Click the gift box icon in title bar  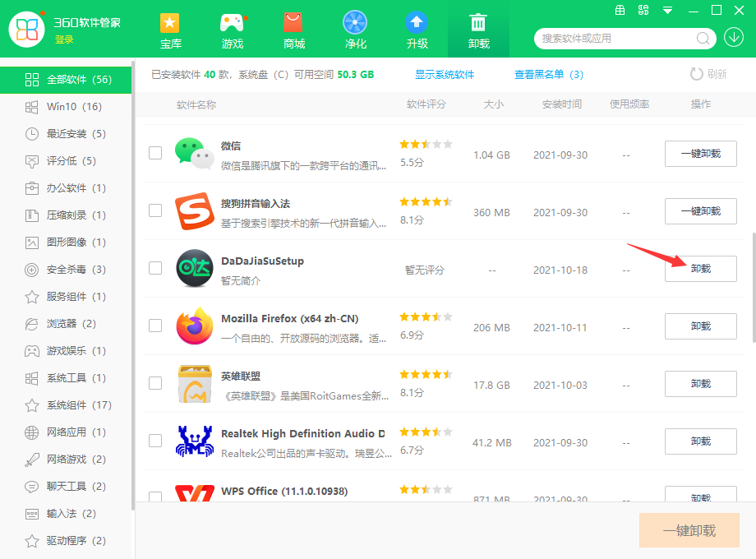click(x=620, y=10)
